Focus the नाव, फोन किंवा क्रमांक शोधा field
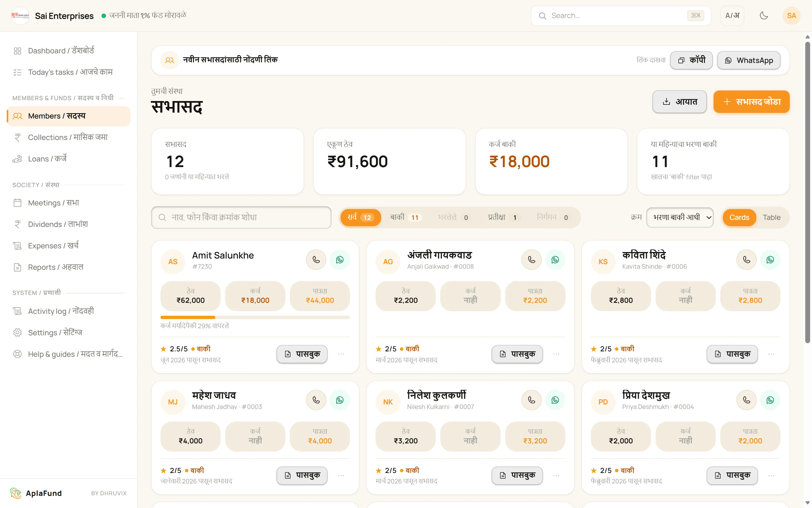The height and width of the screenshot is (508, 812). click(x=241, y=217)
